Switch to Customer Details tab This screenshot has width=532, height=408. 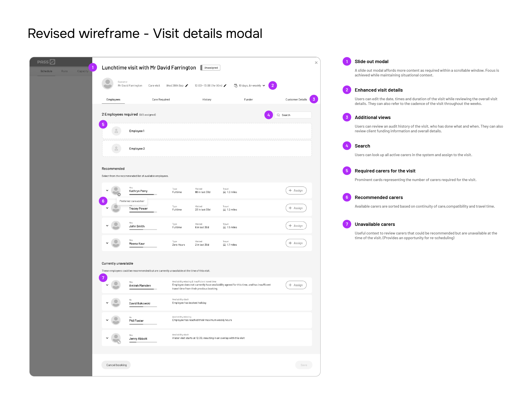(x=296, y=100)
